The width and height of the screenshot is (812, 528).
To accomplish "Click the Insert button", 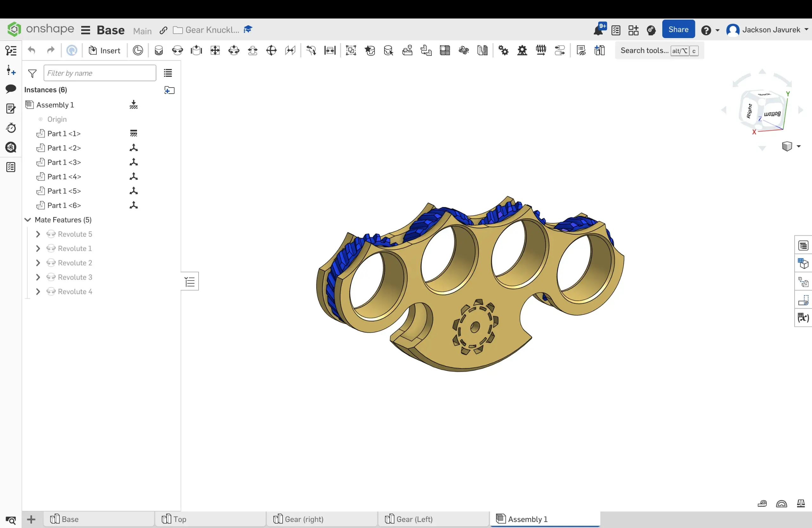I will [104, 50].
